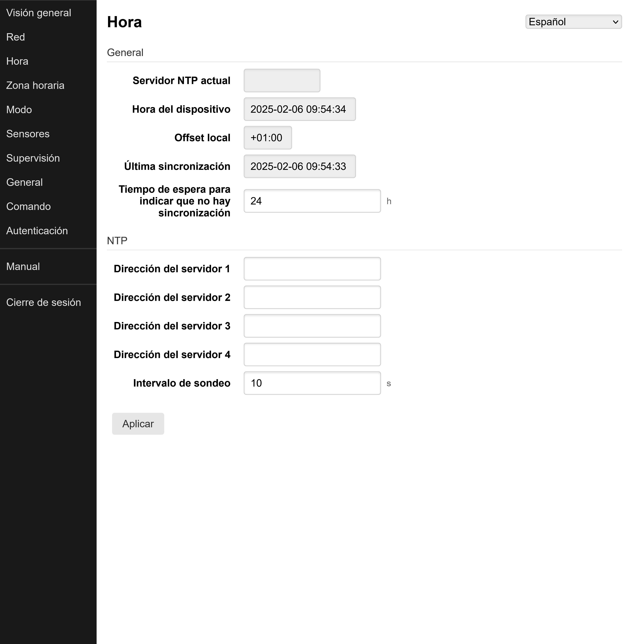Go to Zona horaria configuration
Image resolution: width=644 pixels, height=644 pixels.
coord(35,85)
